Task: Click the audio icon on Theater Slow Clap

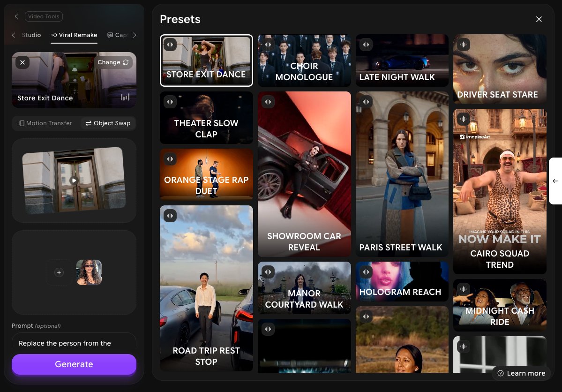Action: (170, 102)
